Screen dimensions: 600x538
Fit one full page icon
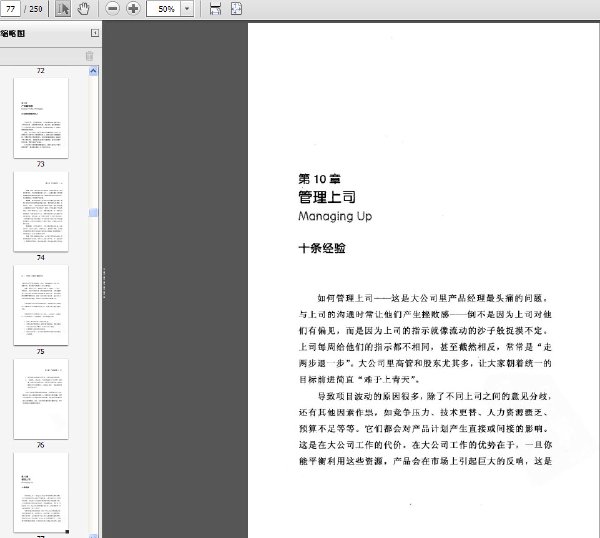point(236,9)
